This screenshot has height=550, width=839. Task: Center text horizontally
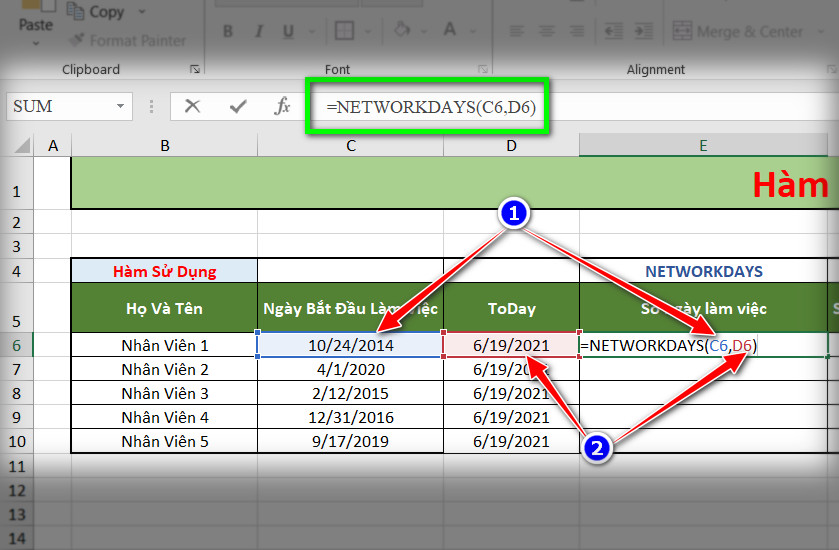546,32
